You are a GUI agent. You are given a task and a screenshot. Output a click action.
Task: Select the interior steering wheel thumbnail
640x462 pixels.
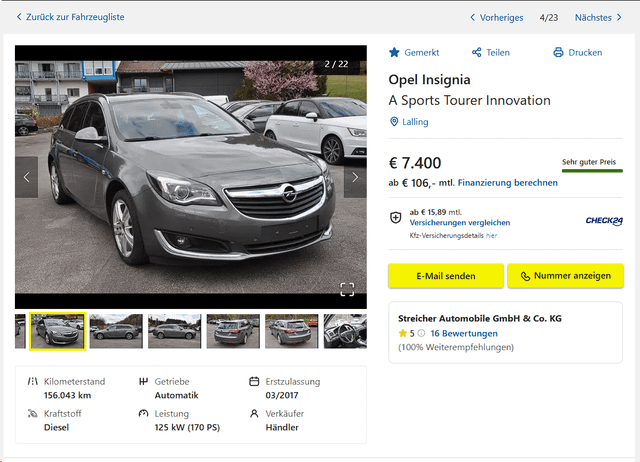(x=345, y=331)
